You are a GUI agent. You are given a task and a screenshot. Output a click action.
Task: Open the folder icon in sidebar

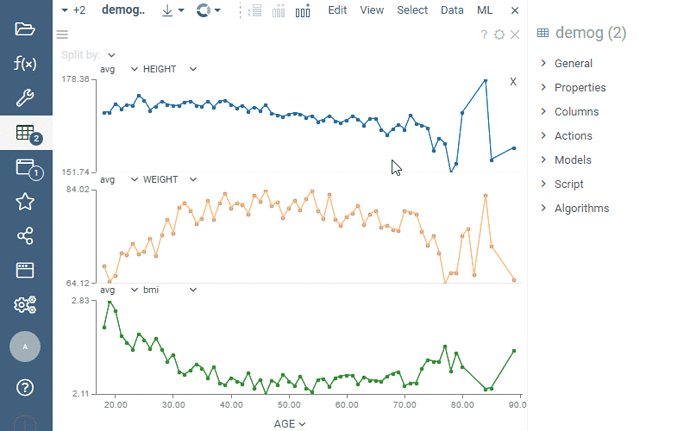(x=25, y=29)
